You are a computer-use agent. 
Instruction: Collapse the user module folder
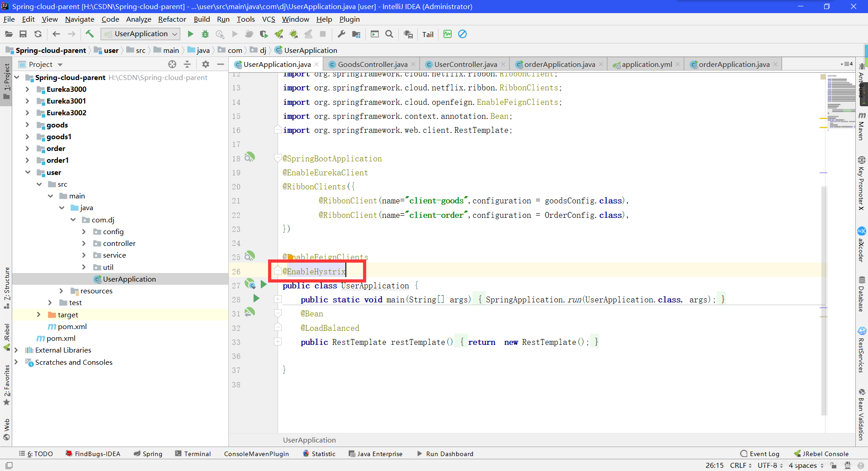pyautogui.click(x=28, y=172)
